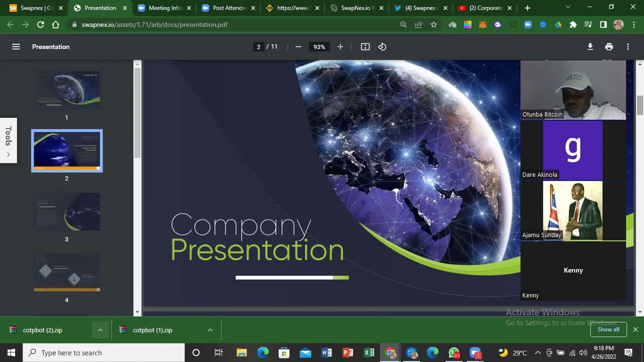Click Show all downloads button
644x362 pixels.
click(608, 330)
